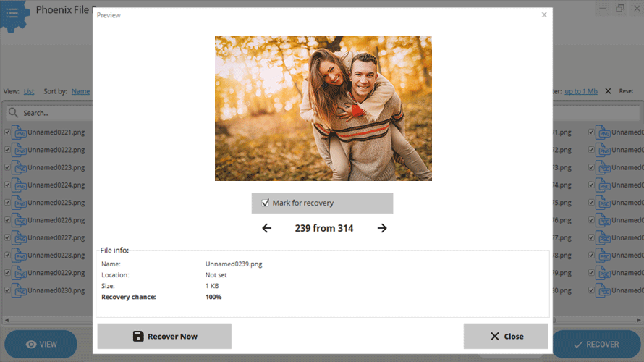Viewport: 644px width, 362px height.
Task: Click the scroll right arrow of file list
Action: (x=639, y=320)
